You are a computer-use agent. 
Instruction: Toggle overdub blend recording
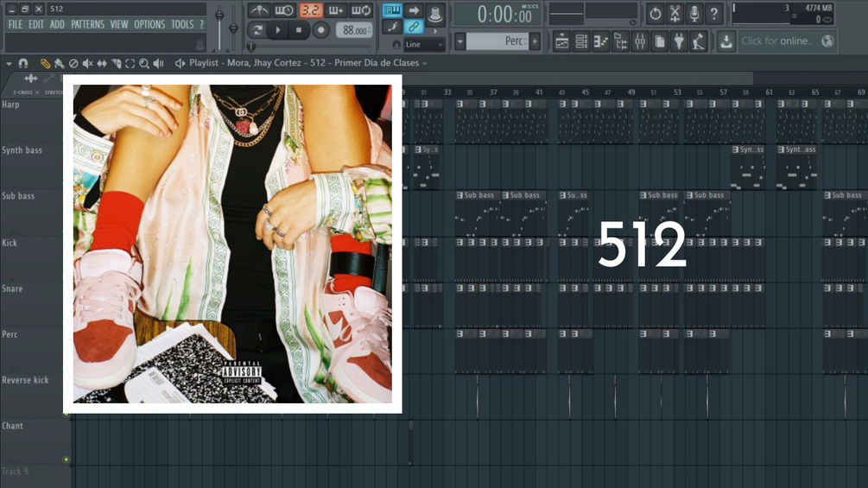click(x=335, y=10)
